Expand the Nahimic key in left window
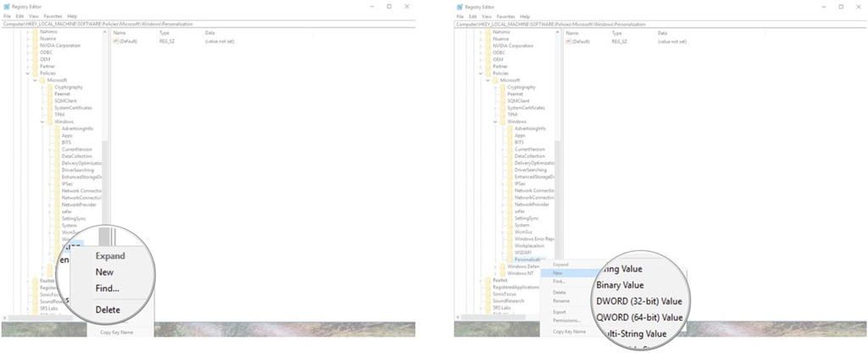Image resolution: width=868 pixels, height=353 pixels. point(28,31)
